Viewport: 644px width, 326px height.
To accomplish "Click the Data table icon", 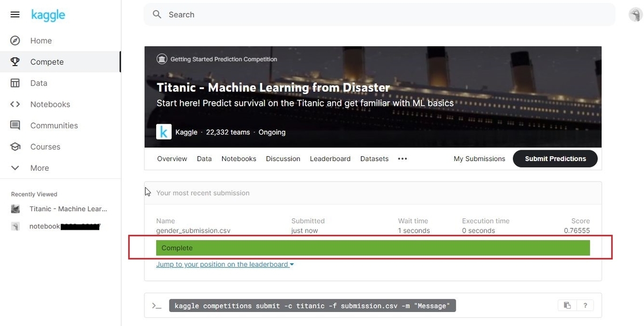I will (15, 83).
